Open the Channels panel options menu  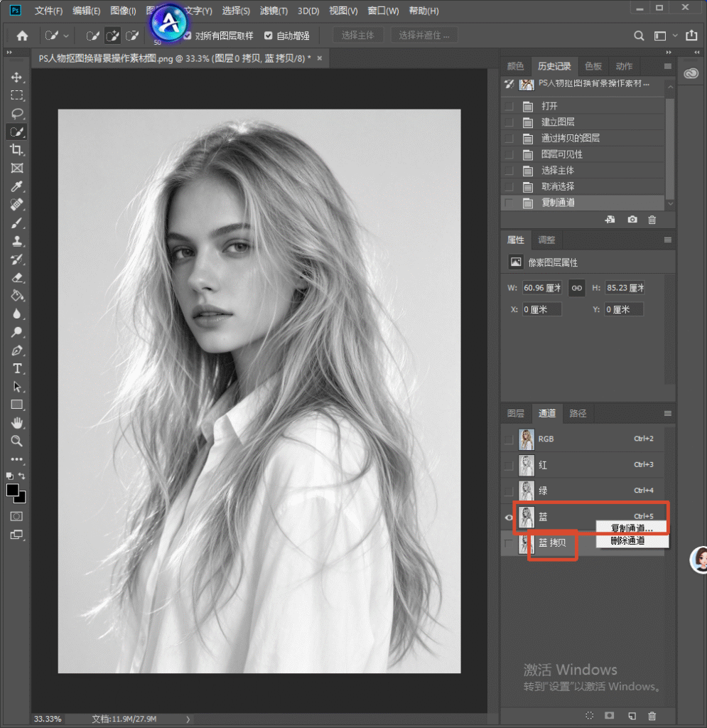[668, 413]
